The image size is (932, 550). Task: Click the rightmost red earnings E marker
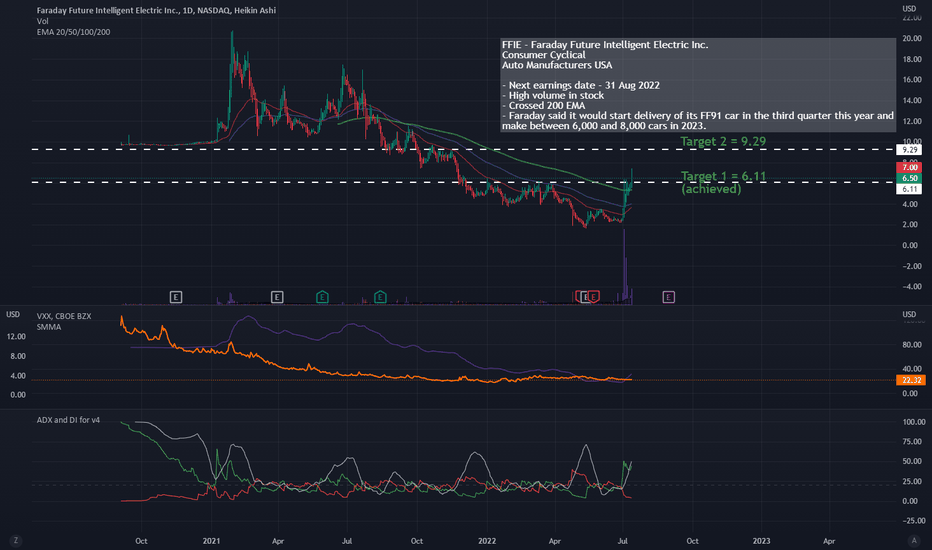(594, 297)
